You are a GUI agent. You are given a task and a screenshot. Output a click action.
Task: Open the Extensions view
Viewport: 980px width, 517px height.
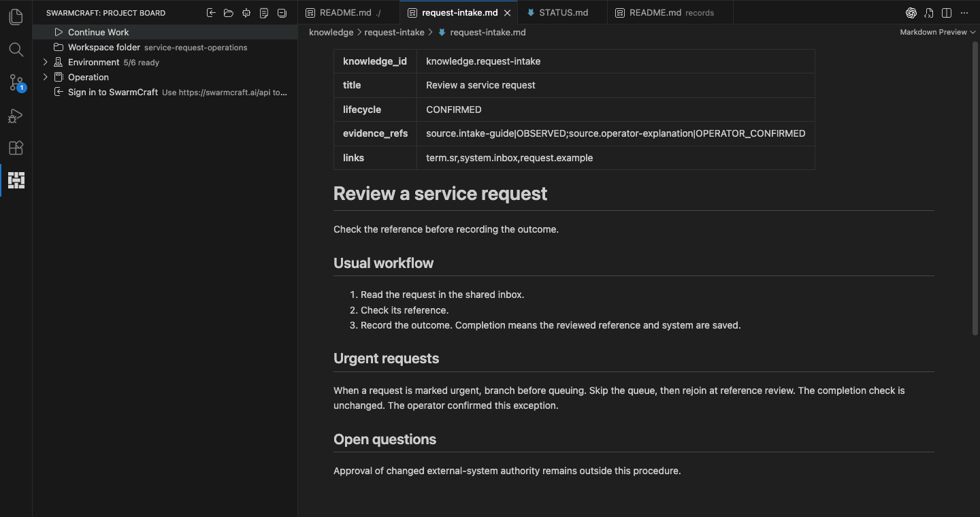click(x=16, y=148)
